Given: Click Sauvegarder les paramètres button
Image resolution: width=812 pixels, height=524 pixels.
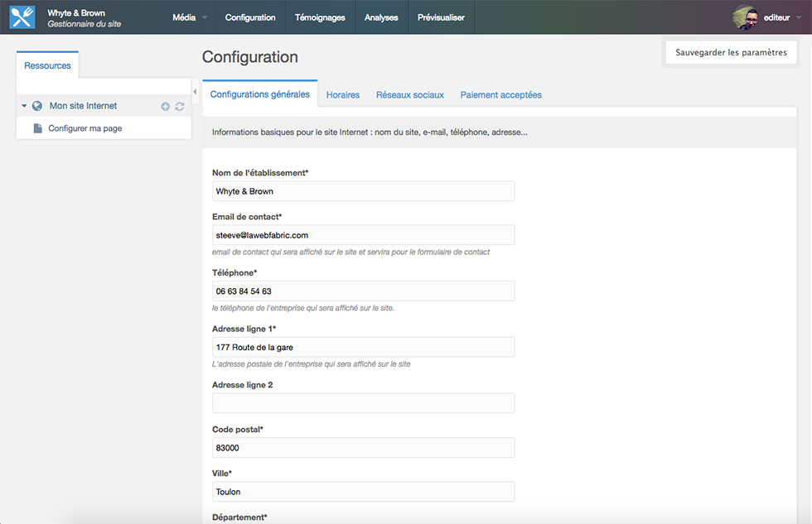Looking at the screenshot, I should pos(731,52).
